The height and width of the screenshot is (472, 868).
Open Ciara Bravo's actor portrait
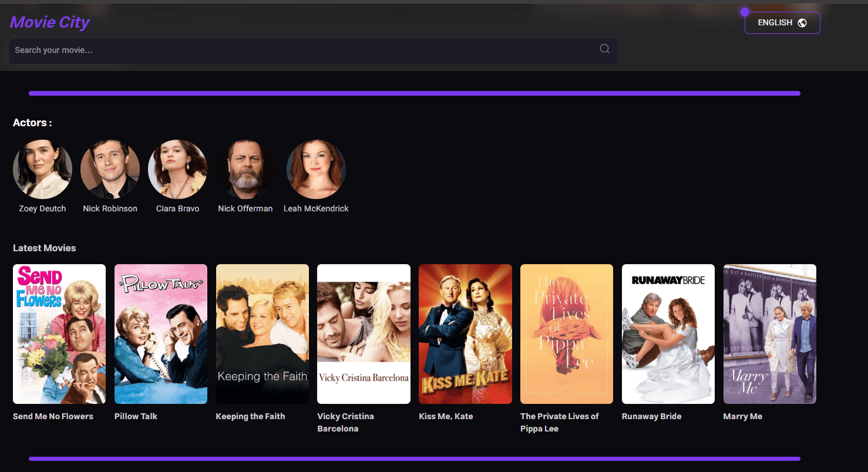(177, 170)
